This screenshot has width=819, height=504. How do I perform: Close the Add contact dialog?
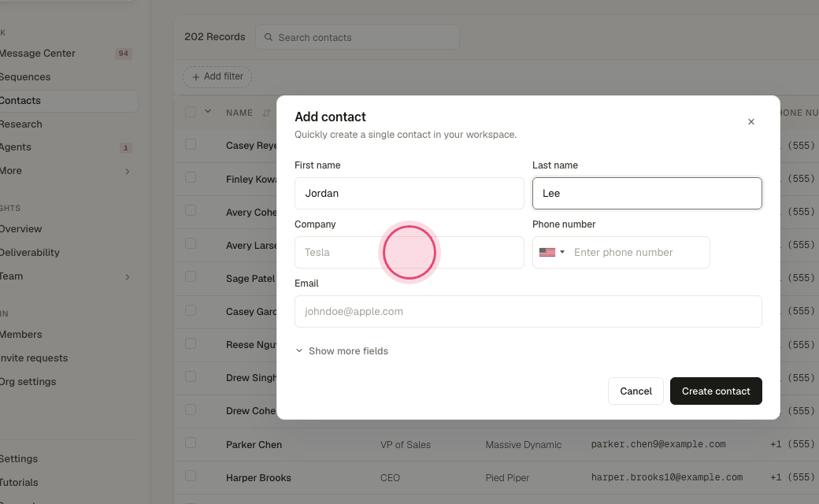(751, 122)
